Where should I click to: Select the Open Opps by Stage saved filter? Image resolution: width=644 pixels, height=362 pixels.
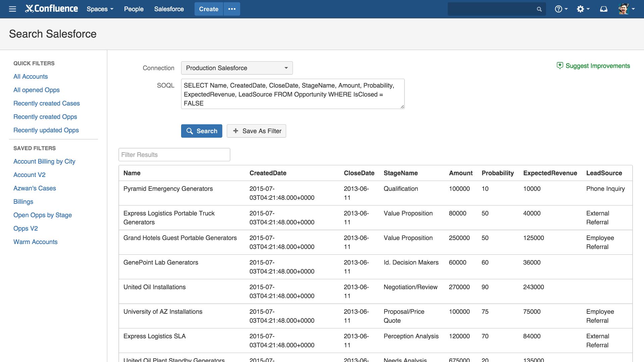click(x=43, y=215)
